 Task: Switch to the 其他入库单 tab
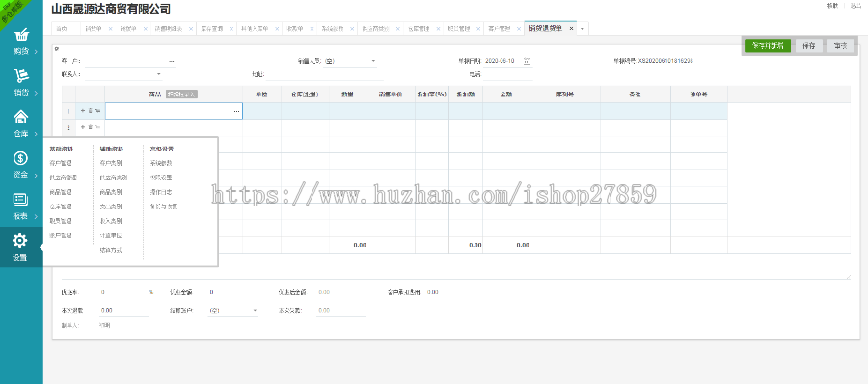[255, 28]
